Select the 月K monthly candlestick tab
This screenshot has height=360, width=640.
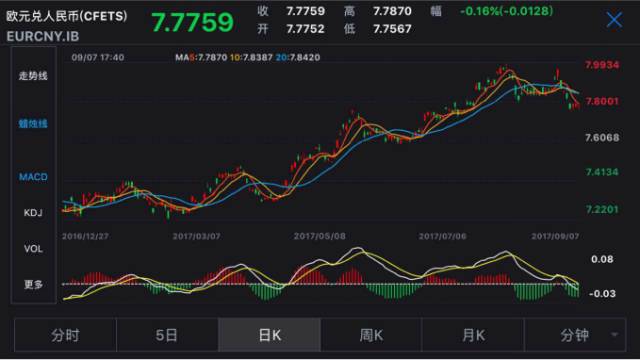pyautogui.click(x=473, y=335)
